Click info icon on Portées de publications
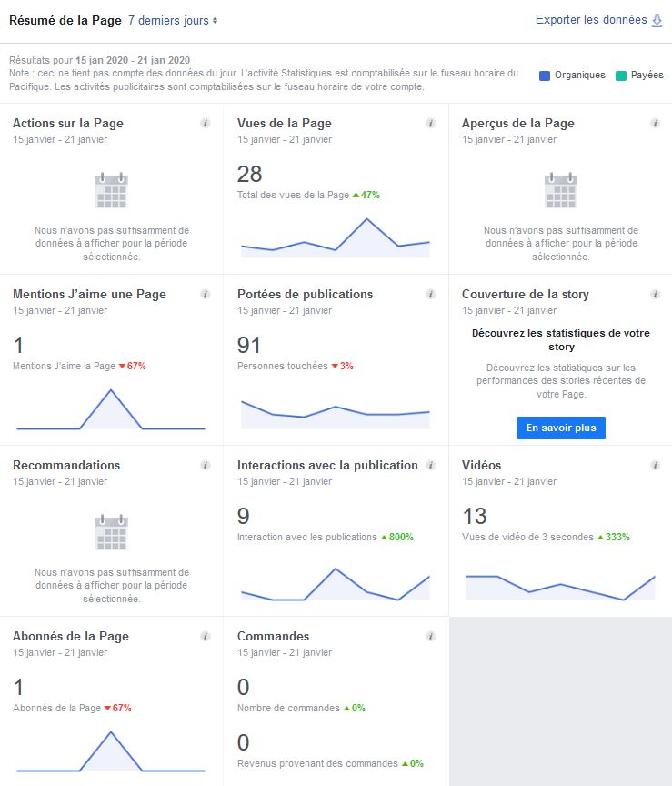Image resolution: width=672 pixels, height=786 pixels. pos(430,294)
